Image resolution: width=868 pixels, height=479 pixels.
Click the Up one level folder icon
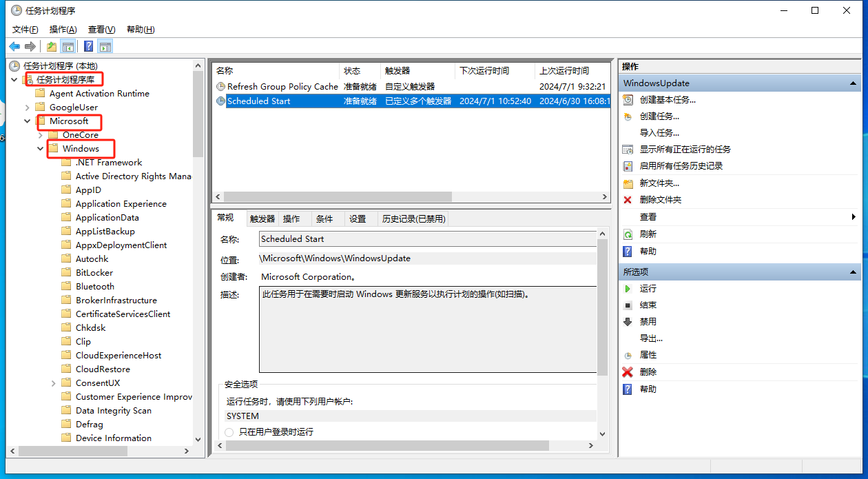(52, 47)
